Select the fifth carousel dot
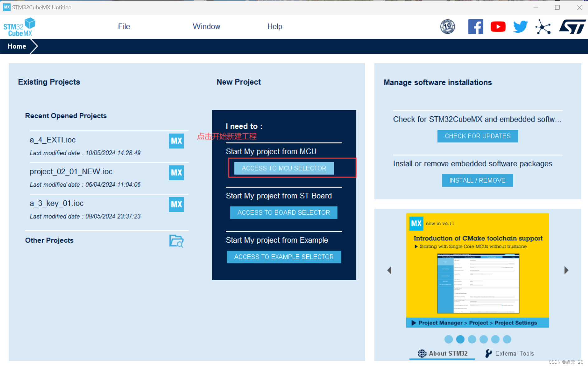 pos(495,339)
